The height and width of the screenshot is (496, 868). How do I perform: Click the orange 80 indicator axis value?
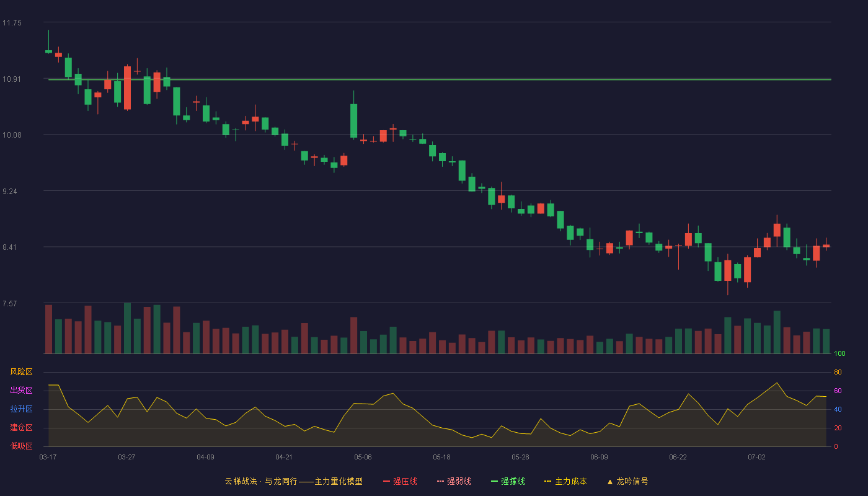(838, 372)
